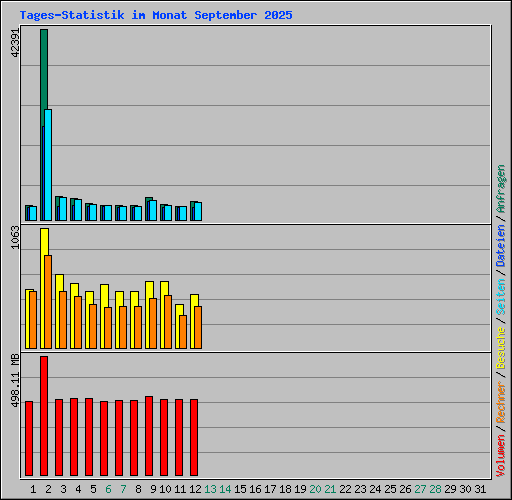Click the 42391 axis maximum value
The height and width of the screenshot is (500, 512).
pos(15,43)
